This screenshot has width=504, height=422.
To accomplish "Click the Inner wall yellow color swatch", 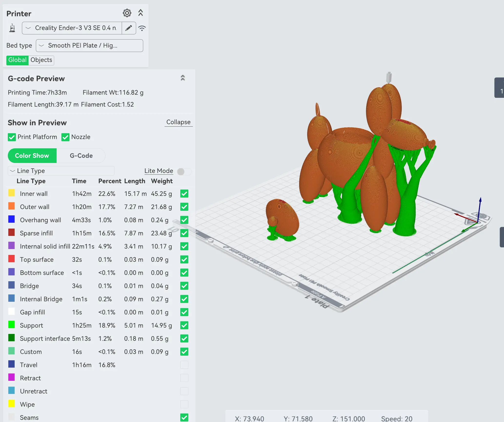I will tap(11, 193).
